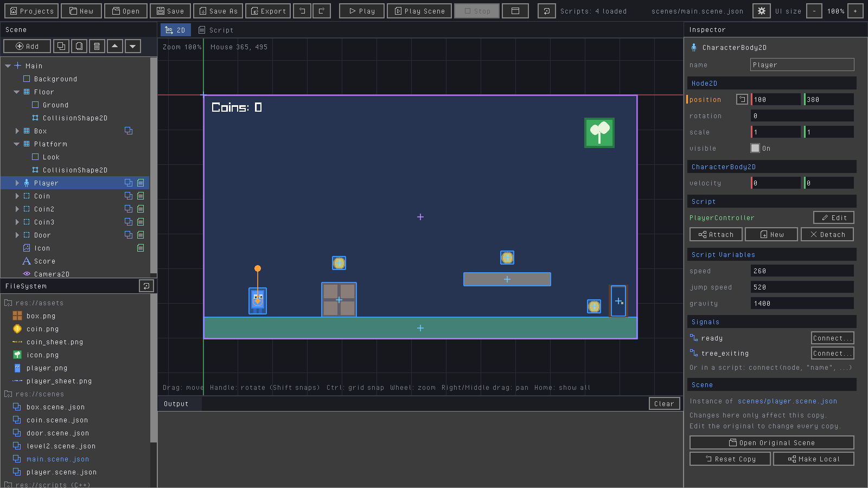
Task: Expand the Door node
Action: pyautogui.click(x=17, y=235)
